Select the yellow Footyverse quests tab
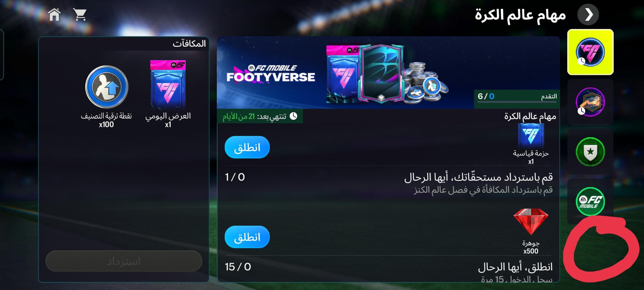 coord(590,52)
